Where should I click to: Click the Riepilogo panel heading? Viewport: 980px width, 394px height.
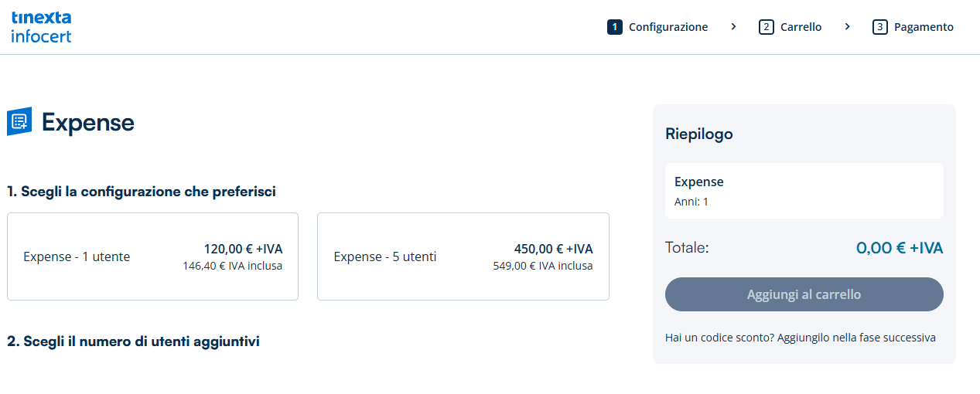[699, 134]
